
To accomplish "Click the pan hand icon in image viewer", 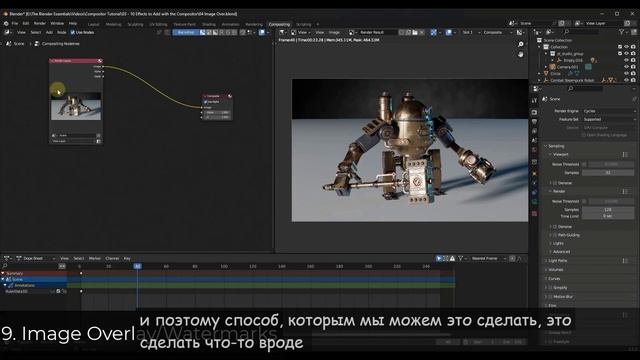I will [520, 54].
